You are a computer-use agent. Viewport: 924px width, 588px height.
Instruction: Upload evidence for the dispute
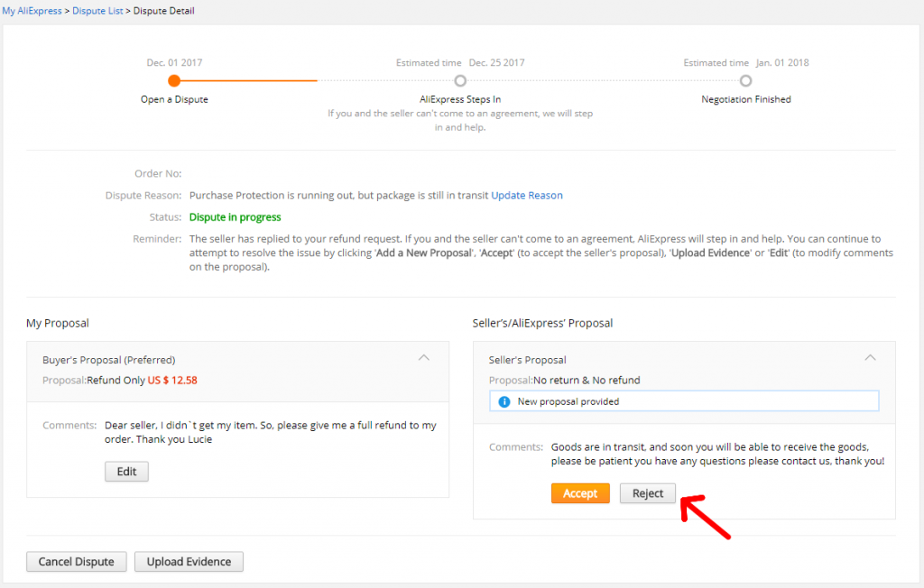click(189, 561)
